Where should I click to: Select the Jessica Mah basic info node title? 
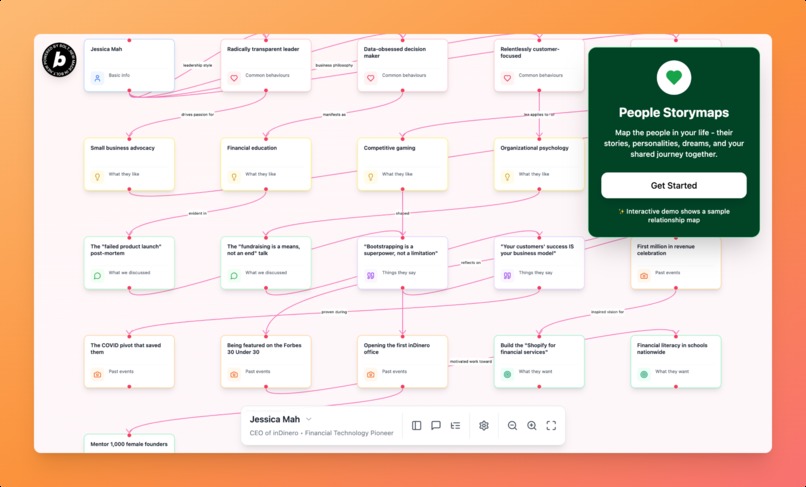(106, 49)
